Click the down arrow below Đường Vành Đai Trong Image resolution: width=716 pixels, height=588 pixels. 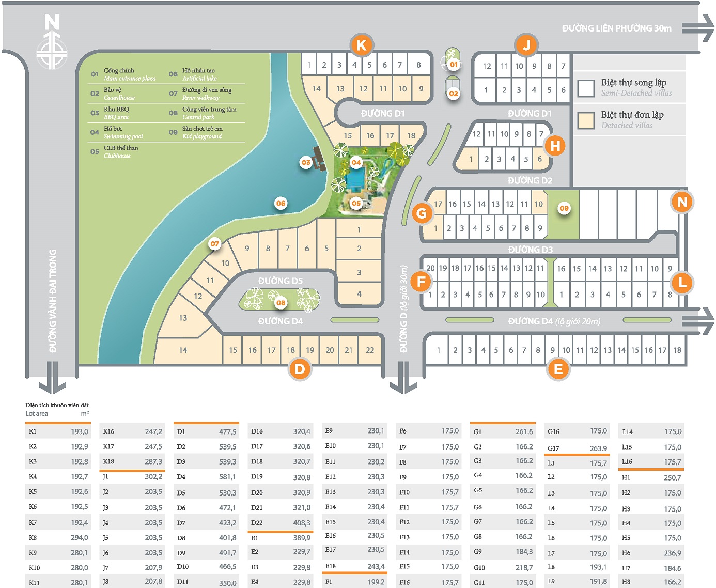pos(52,378)
